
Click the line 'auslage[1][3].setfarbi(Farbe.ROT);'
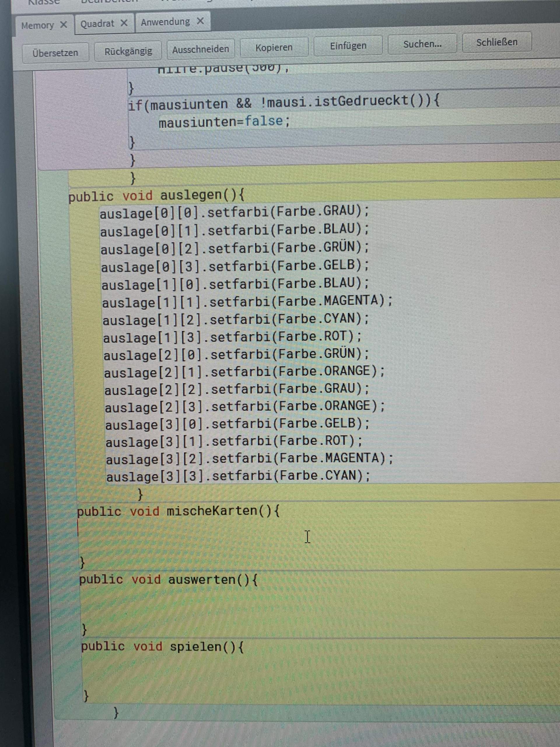[x=232, y=337]
